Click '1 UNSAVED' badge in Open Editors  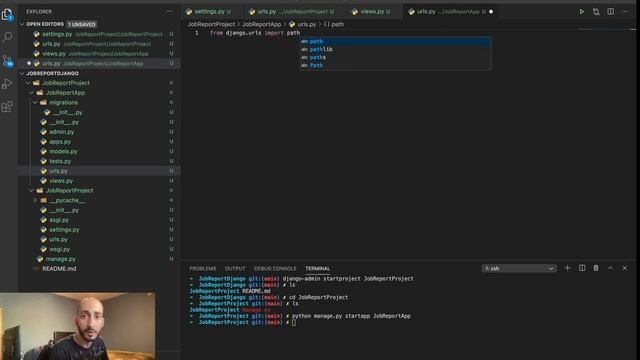click(x=82, y=24)
